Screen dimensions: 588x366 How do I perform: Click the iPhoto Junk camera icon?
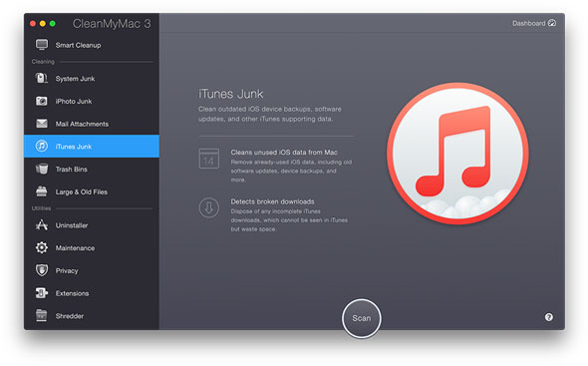point(41,101)
